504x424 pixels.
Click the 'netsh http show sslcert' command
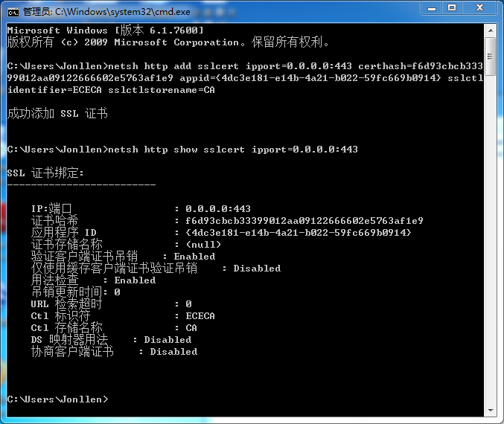point(233,150)
